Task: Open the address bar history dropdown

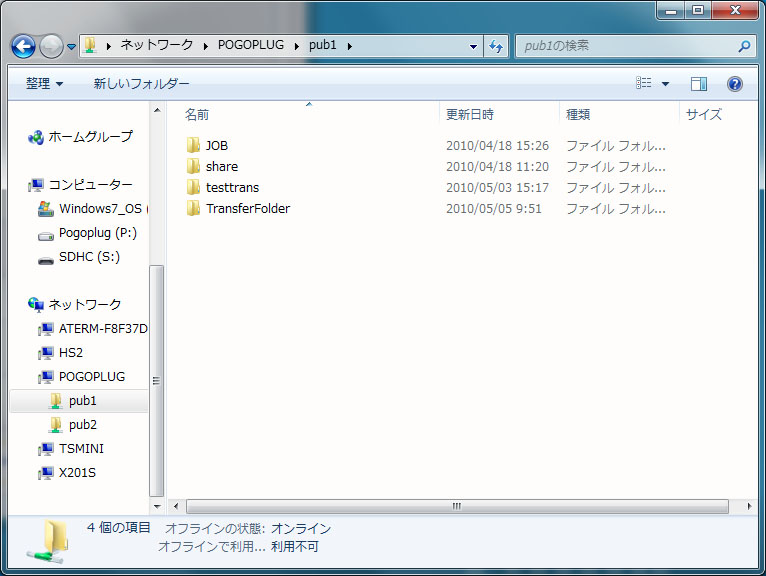Action: click(x=473, y=46)
